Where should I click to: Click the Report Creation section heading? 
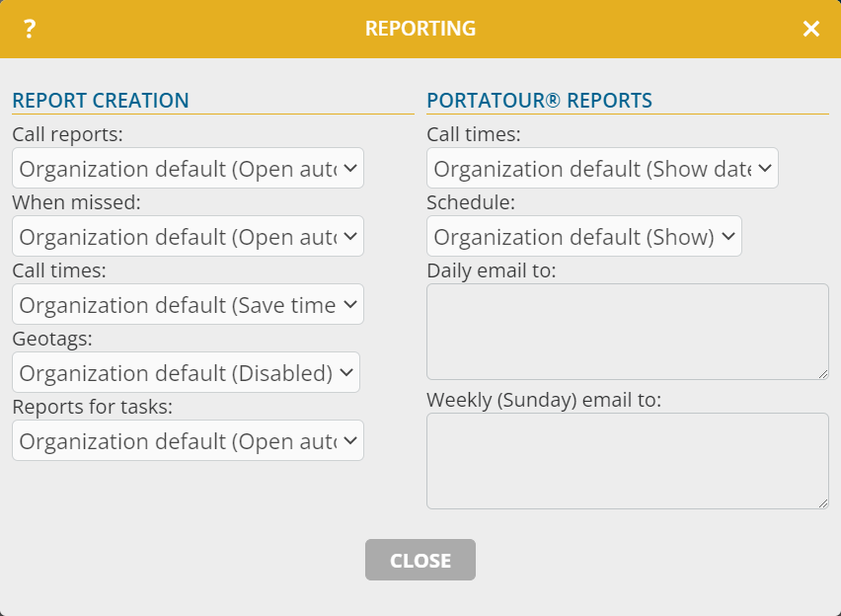click(x=100, y=100)
